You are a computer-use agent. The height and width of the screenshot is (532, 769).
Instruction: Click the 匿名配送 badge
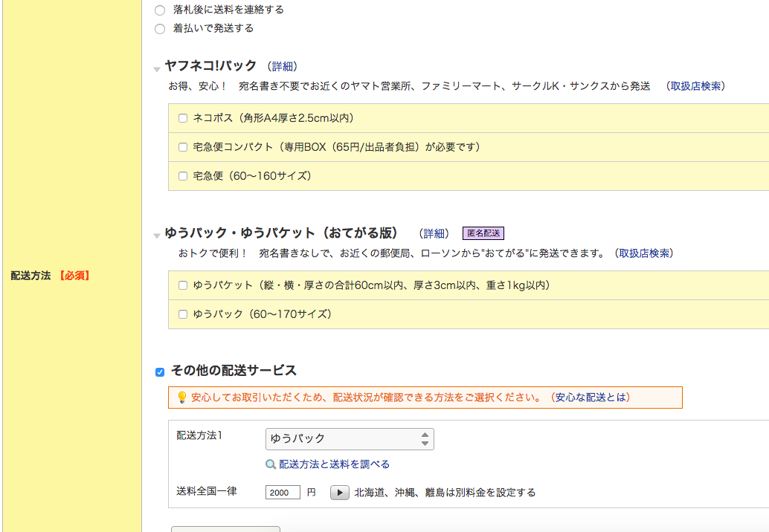(483, 233)
